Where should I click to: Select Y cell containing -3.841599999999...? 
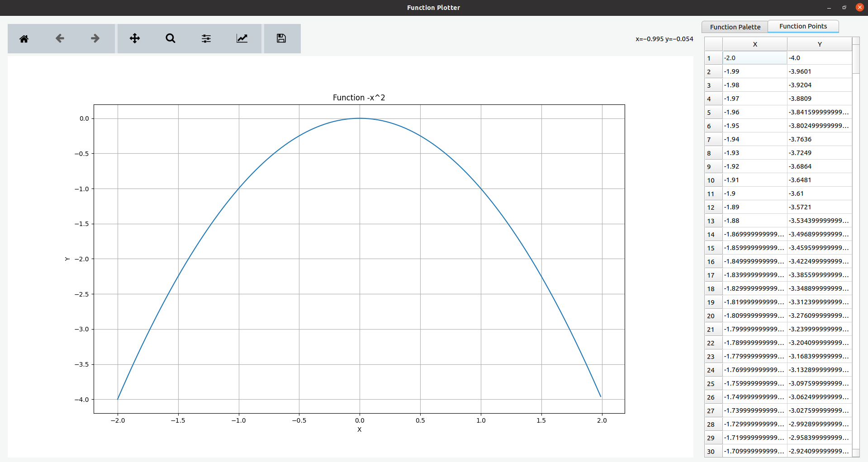point(820,112)
